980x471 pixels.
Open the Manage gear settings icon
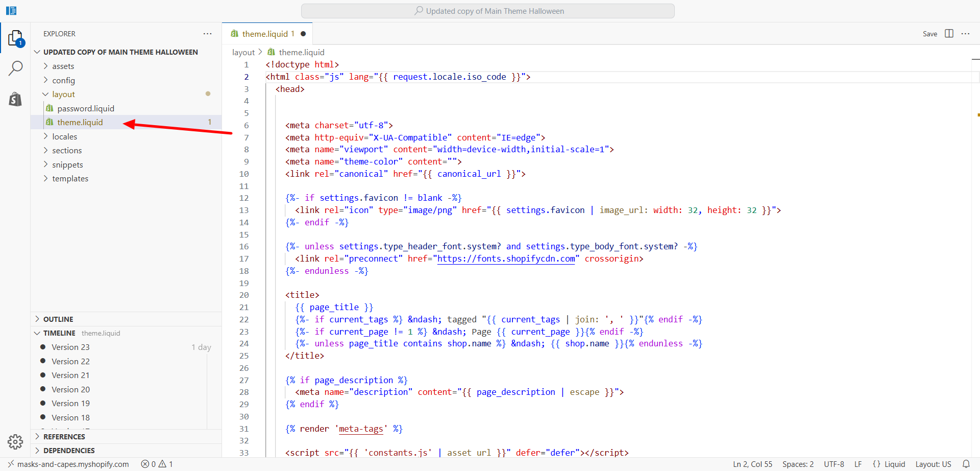[x=15, y=441]
